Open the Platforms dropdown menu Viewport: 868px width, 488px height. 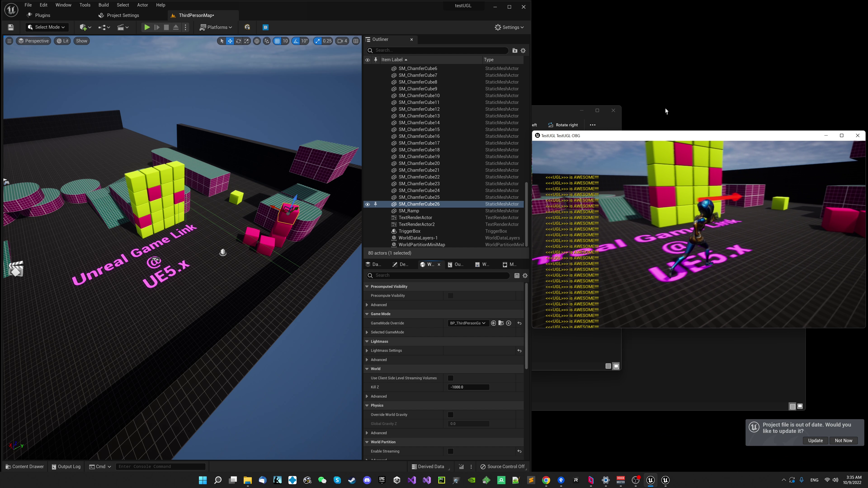click(216, 27)
